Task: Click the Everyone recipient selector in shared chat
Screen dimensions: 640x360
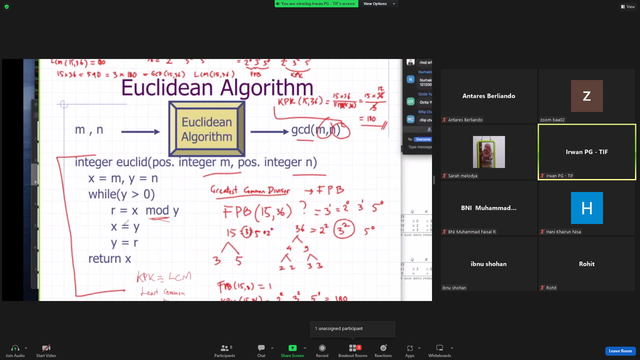Action: 423,139
